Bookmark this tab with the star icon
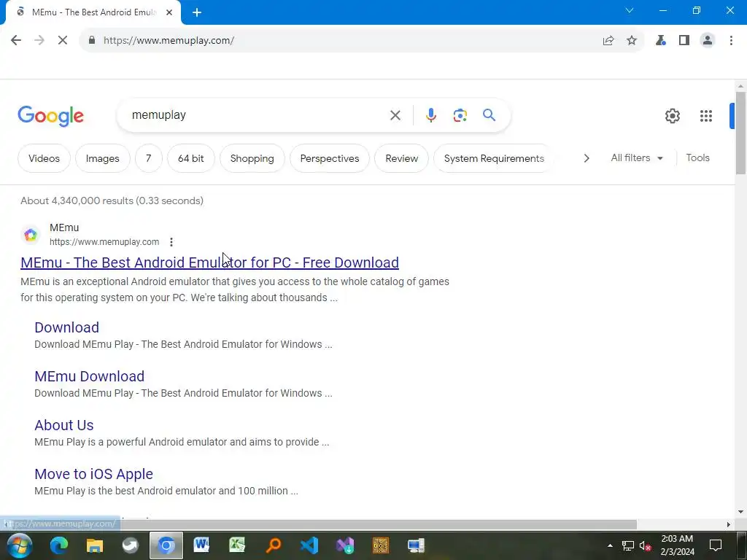Viewport: 747px width, 560px height. tap(632, 41)
